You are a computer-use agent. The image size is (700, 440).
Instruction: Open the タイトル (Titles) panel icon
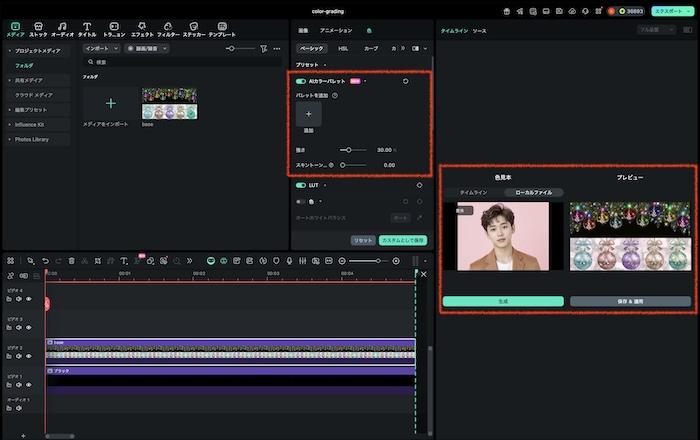pos(87,25)
